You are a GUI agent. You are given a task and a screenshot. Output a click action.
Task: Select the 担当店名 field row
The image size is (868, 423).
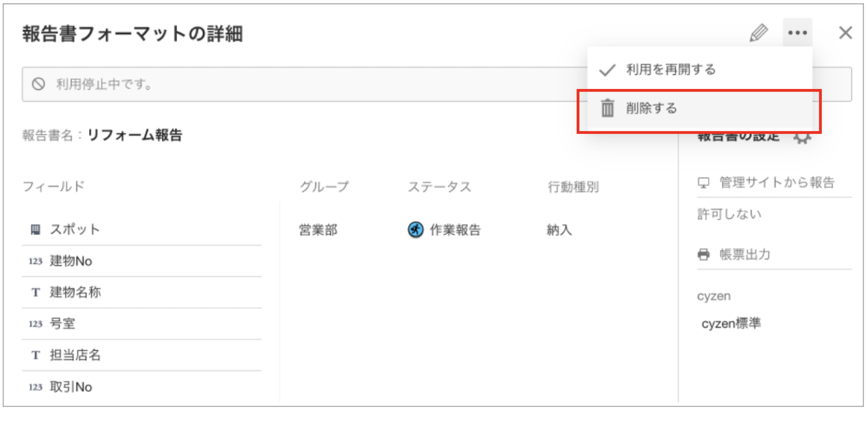click(142, 355)
